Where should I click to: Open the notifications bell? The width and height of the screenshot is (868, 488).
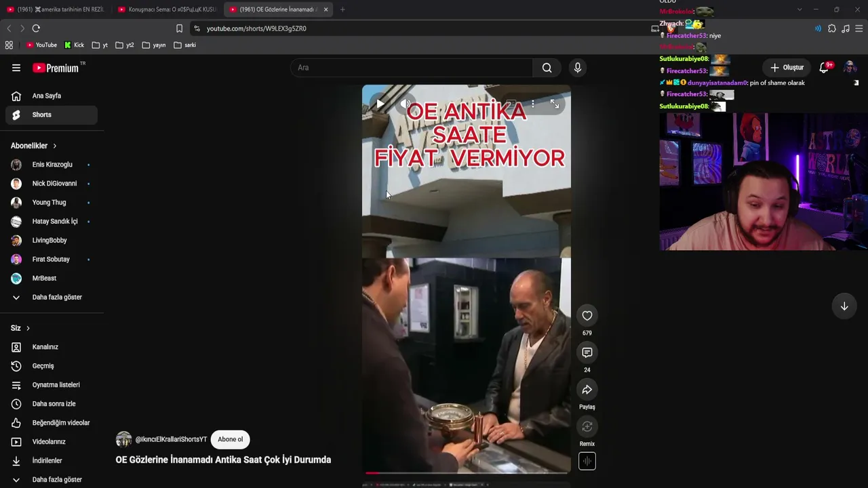click(825, 68)
